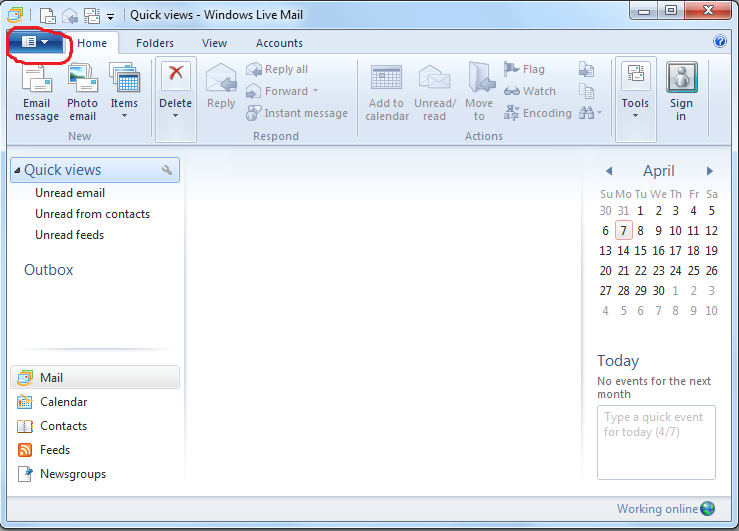The width and height of the screenshot is (739, 531).
Task: Toggle Unread/read status
Action: [435, 92]
